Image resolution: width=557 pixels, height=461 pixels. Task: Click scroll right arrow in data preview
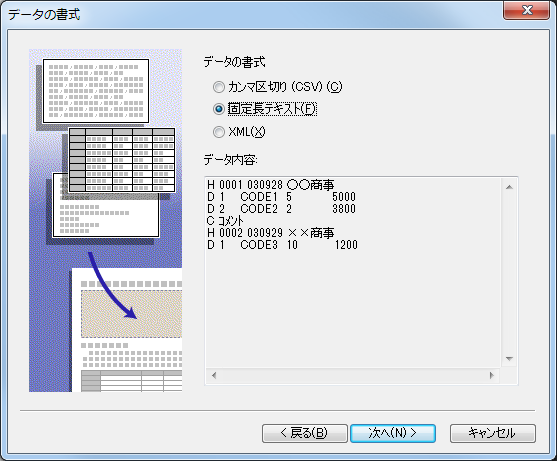tap(492, 375)
